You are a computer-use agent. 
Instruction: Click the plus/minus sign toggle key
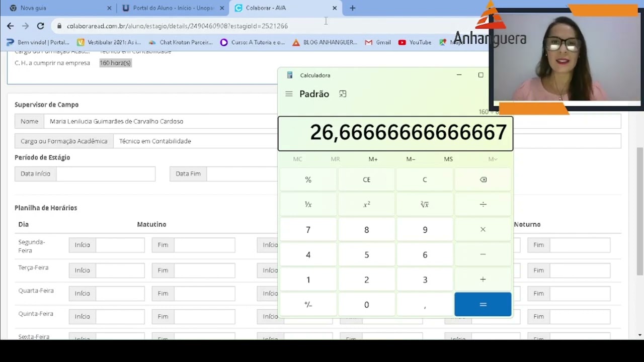[x=308, y=305]
